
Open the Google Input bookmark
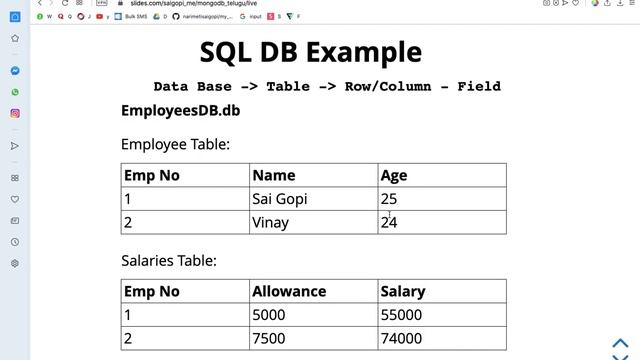click(x=250, y=17)
